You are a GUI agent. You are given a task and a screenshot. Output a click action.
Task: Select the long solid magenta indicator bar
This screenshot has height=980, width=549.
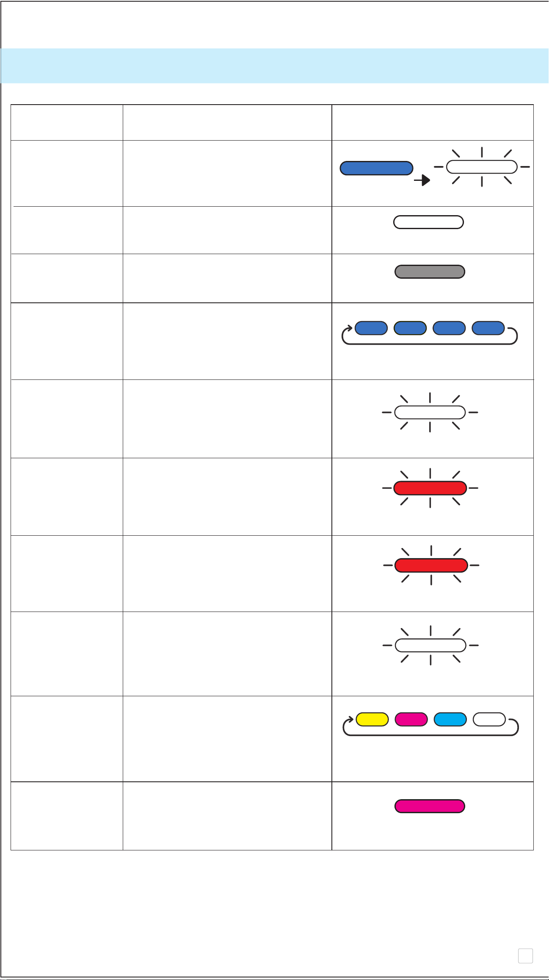click(430, 806)
